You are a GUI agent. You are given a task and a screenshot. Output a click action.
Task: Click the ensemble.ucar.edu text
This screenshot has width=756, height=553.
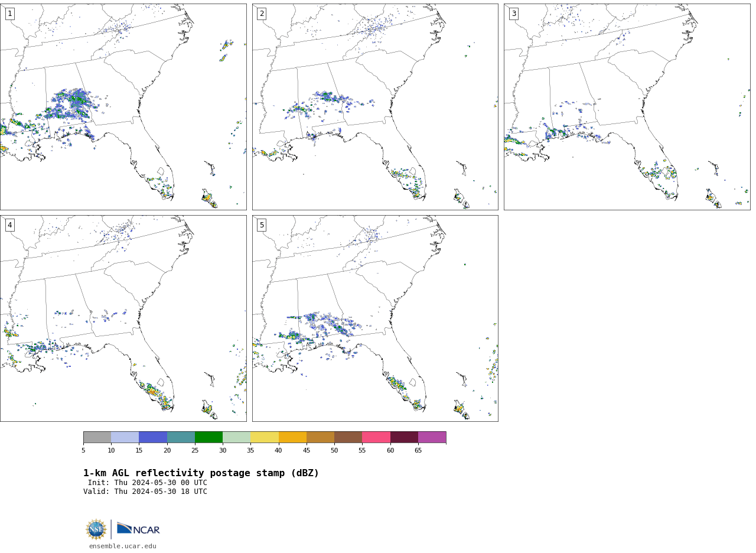tap(123, 547)
